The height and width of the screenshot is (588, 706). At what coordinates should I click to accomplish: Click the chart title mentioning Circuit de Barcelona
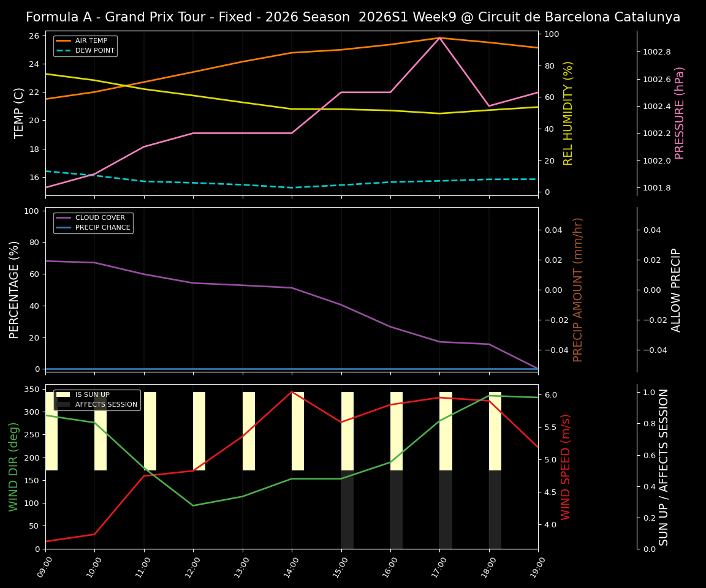click(x=352, y=17)
